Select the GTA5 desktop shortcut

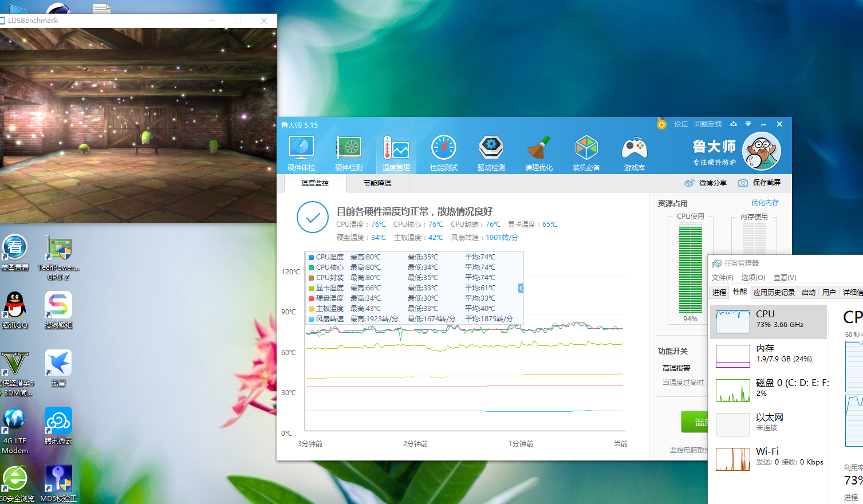click(16, 373)
